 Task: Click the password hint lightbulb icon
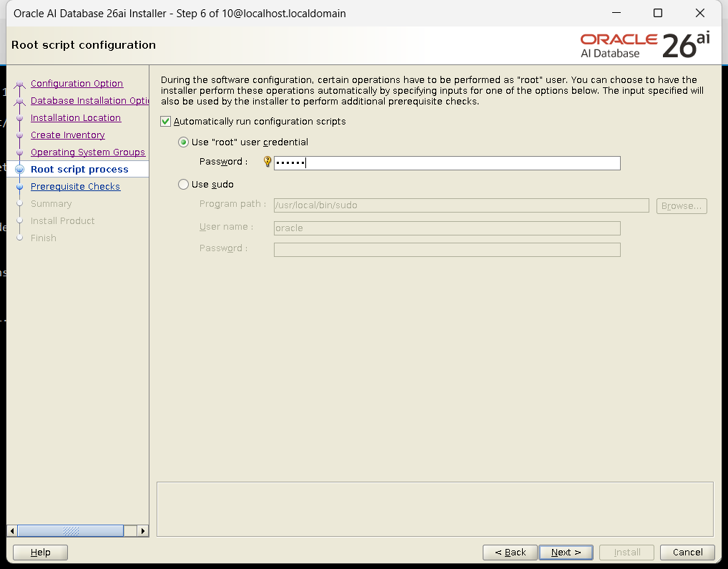coord(267,162)
